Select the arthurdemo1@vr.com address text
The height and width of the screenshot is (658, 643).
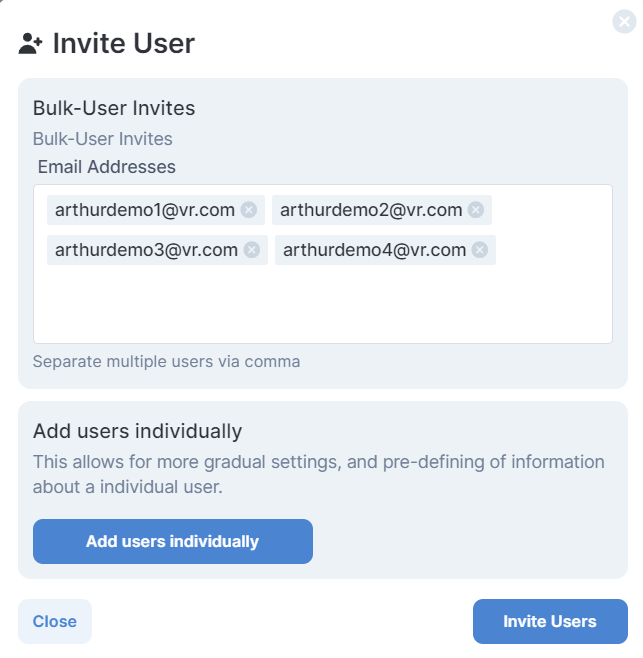[145, 210]
